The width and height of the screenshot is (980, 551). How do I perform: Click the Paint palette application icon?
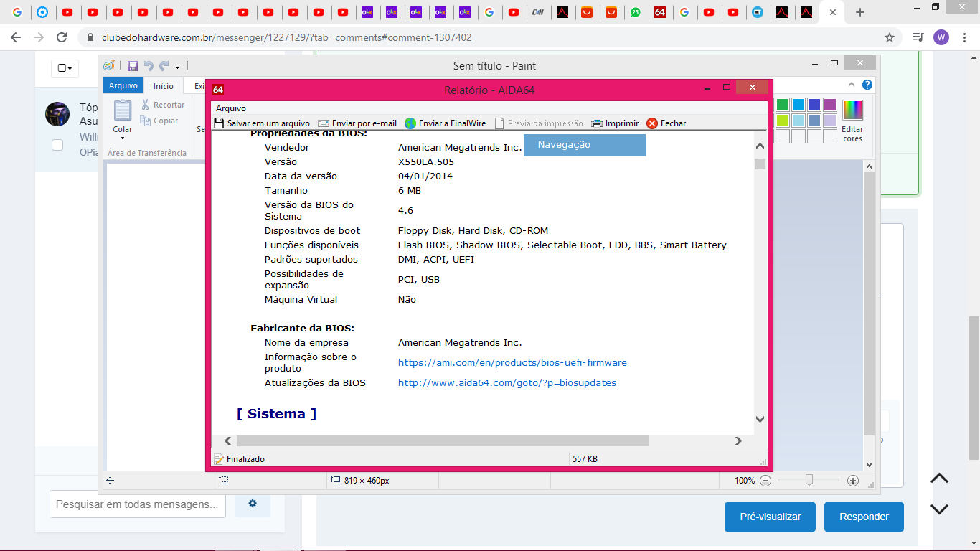(109, 66)
